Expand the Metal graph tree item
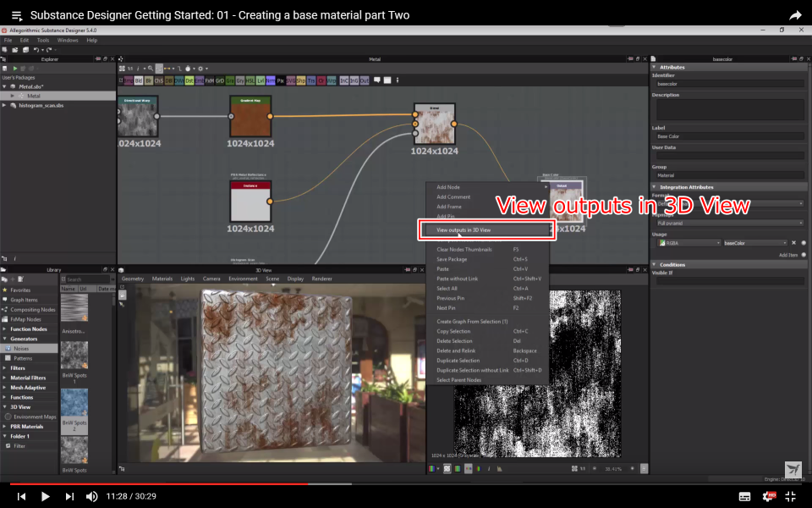Viewport: 812px width, 508px height. tap(13, 96)
